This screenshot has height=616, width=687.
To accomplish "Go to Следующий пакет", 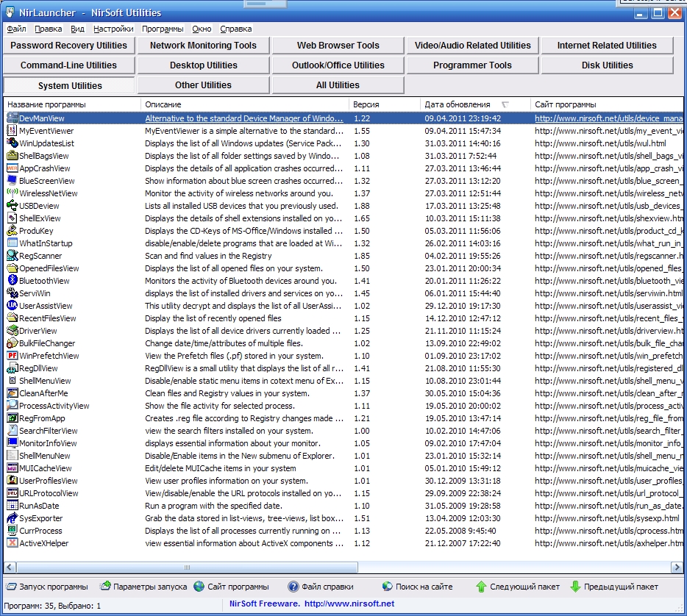I will pos(518,587).
